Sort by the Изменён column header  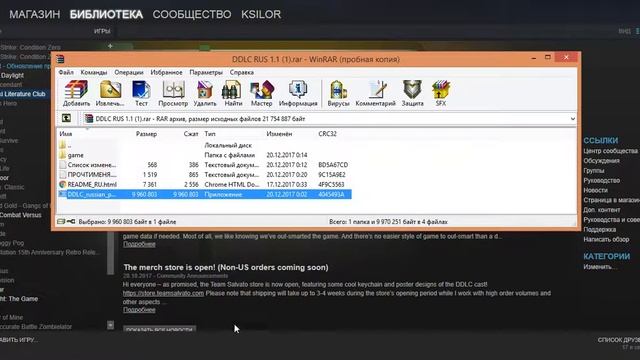[279, 134]
